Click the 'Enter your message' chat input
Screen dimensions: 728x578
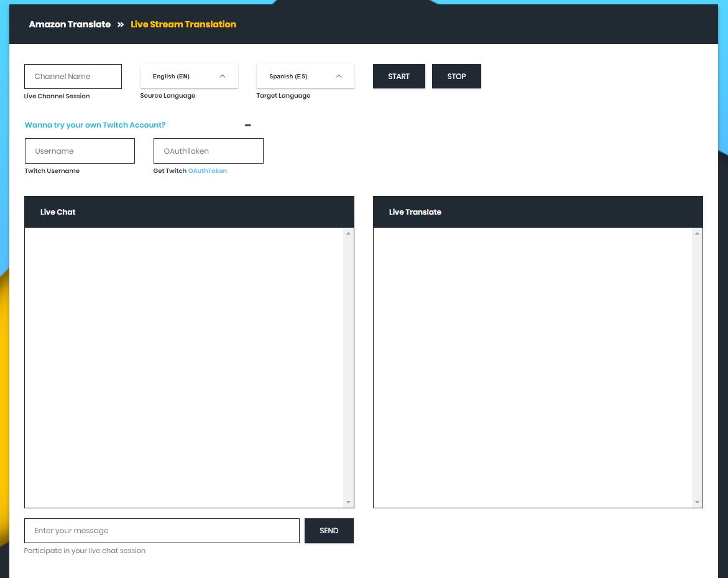click(162, 531)
